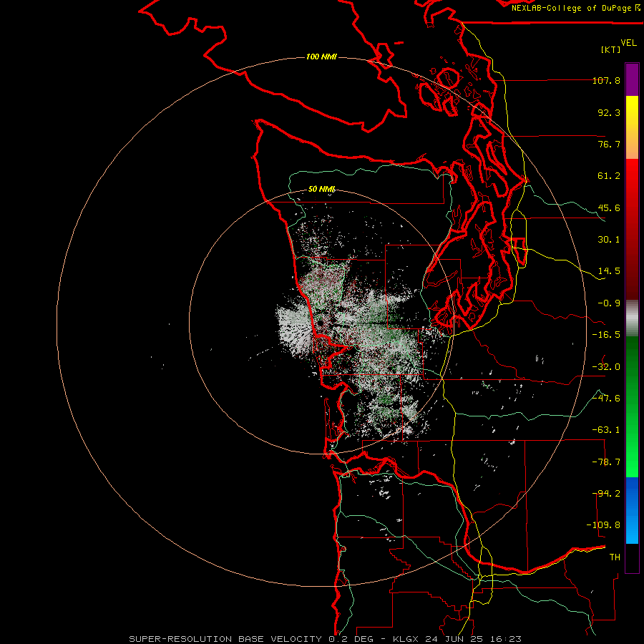644x644 pixels.
Task: Click the 30.1 velocity scale value
Action: click(609, 240)
